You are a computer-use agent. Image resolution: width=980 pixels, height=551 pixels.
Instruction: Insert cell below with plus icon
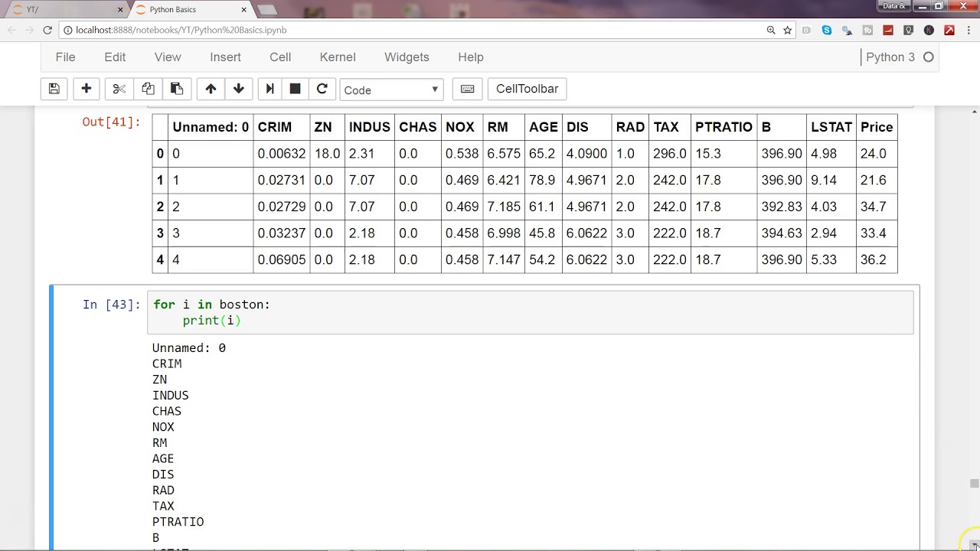tap(87, 89)
